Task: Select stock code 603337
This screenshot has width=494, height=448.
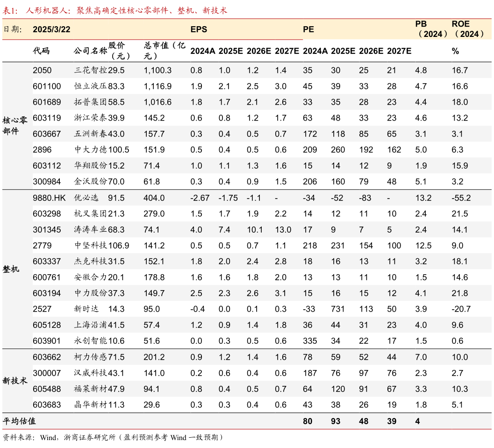Action: (x=47, y=261)
